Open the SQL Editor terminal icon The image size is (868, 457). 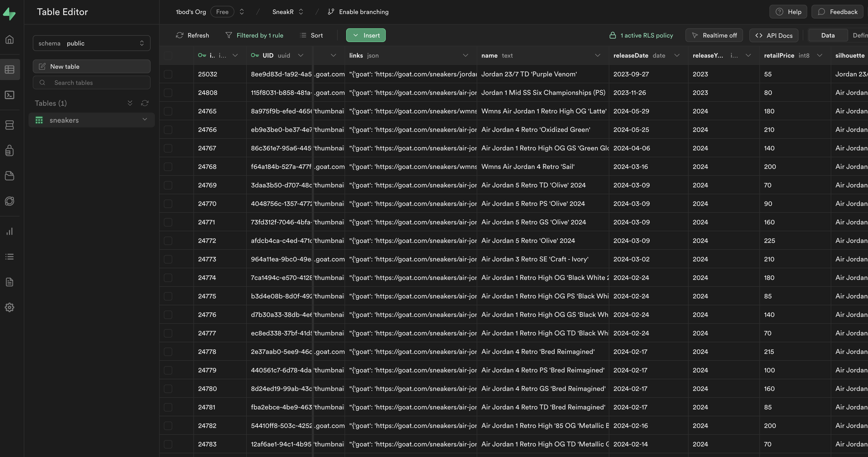10,95
